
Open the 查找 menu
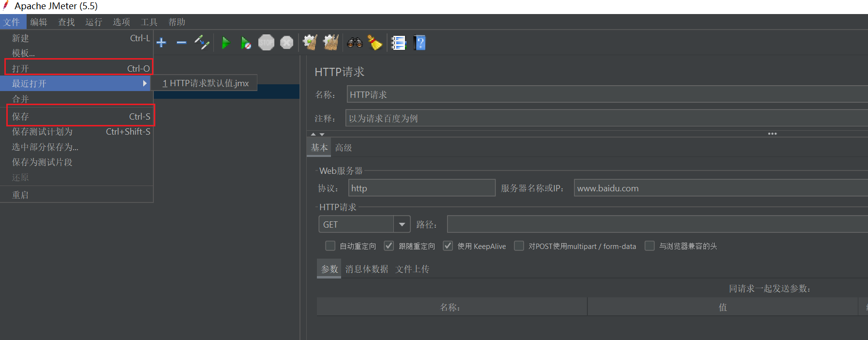[66, 22]
